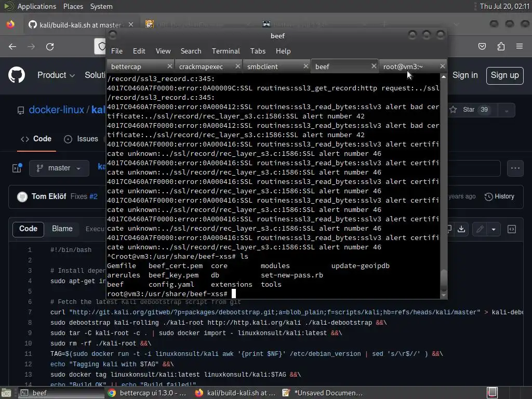Click the GitHub logo icon
Viewport: 532px width, 399px height.
17,75
